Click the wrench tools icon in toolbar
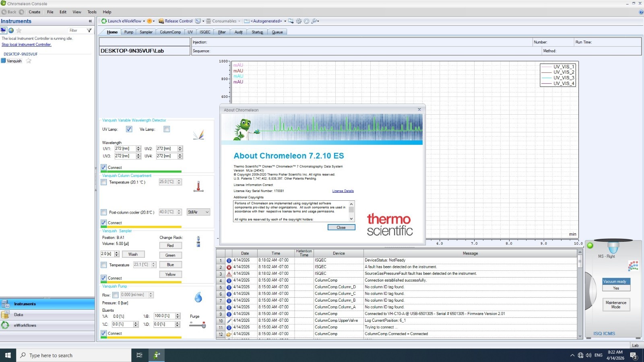The width and height of the screenshot is (644, 362). (x=314, y=21)
